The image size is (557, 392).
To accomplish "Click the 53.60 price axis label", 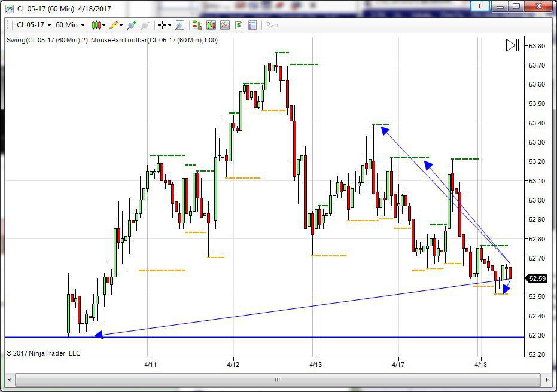I will (x=537, y=84).
